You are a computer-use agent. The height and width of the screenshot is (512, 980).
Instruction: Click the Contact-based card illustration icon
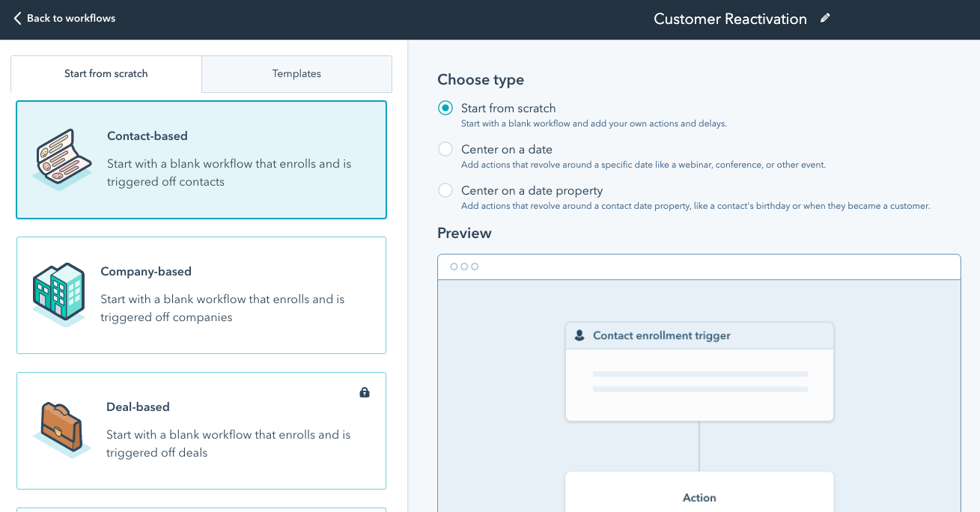(63, 159)
